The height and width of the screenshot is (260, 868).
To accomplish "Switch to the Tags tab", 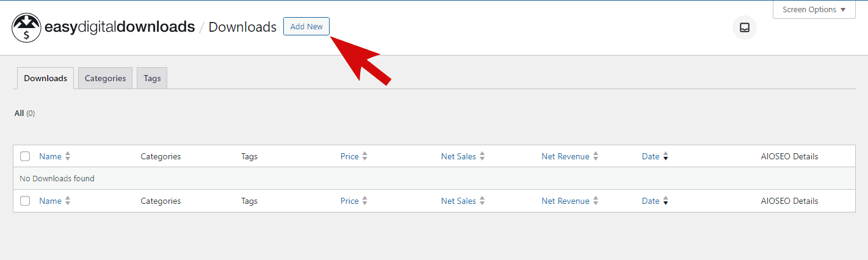I will 152,78.
